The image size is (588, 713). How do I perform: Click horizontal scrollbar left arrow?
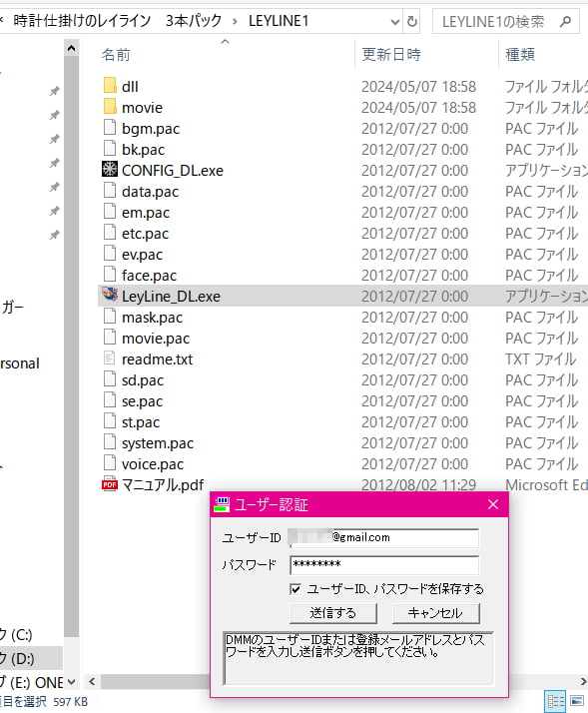click(92, 681)
